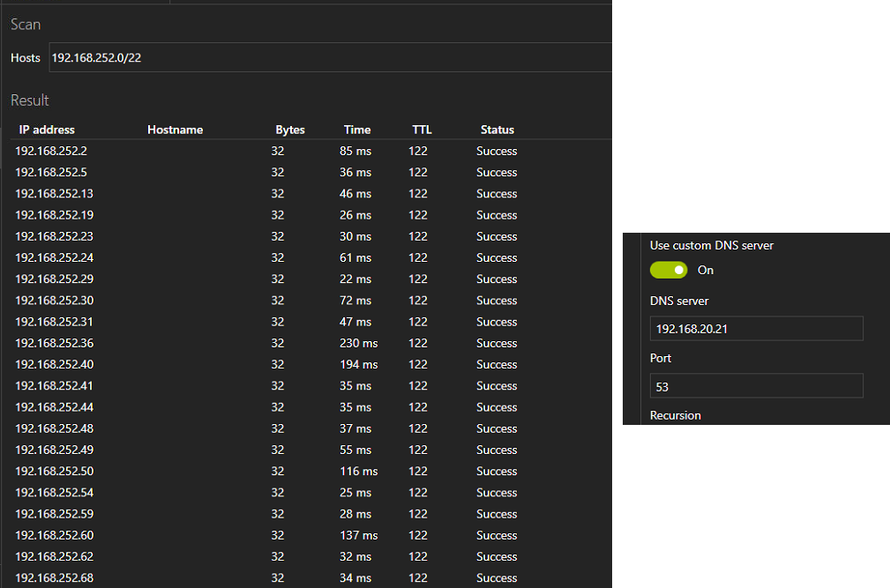
Task: Click the 47 ms time value
Action: (x=355, y=322)
